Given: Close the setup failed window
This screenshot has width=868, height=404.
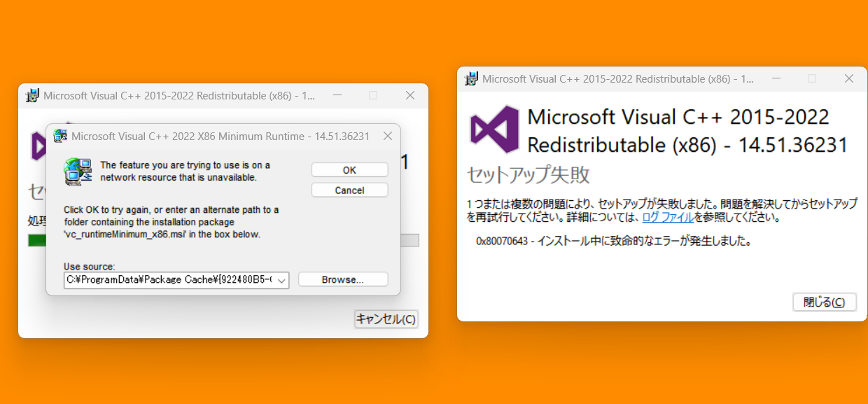Looking at the screenshot, I should pyautogui.click(x=849, y=78).
